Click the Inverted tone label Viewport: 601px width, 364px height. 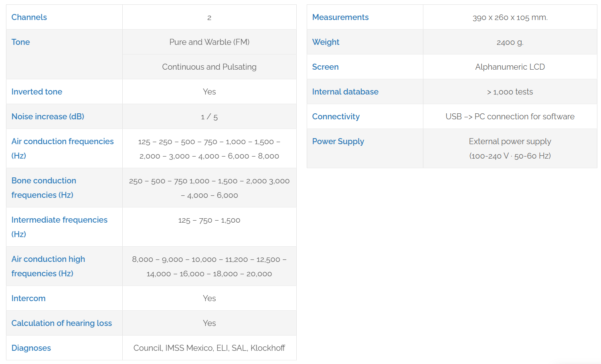point(37,92)
